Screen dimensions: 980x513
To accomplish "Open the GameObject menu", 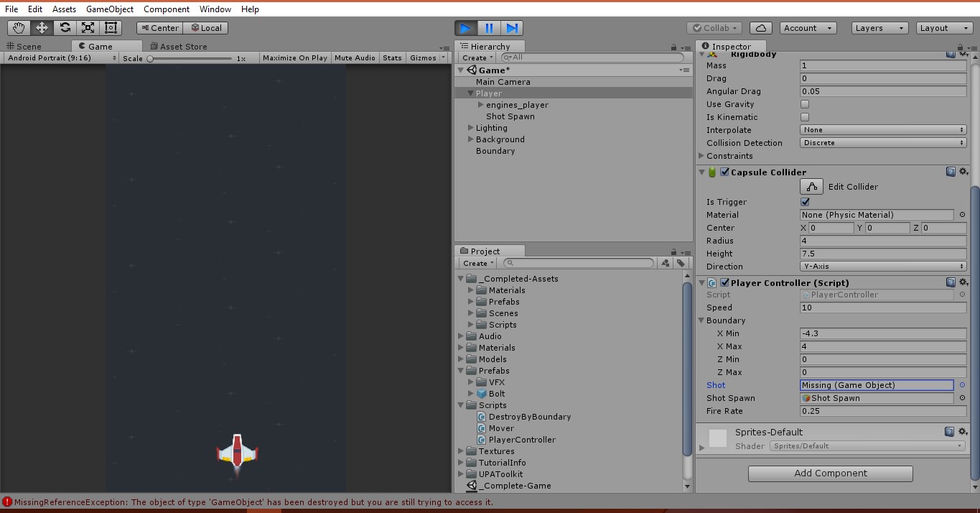I will pos(109,9).
